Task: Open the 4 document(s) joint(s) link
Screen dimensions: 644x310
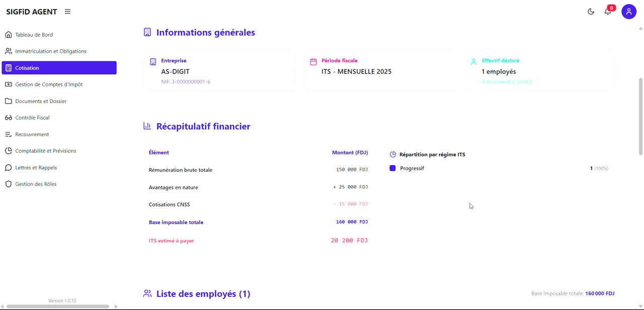Action: coord(507,81)
